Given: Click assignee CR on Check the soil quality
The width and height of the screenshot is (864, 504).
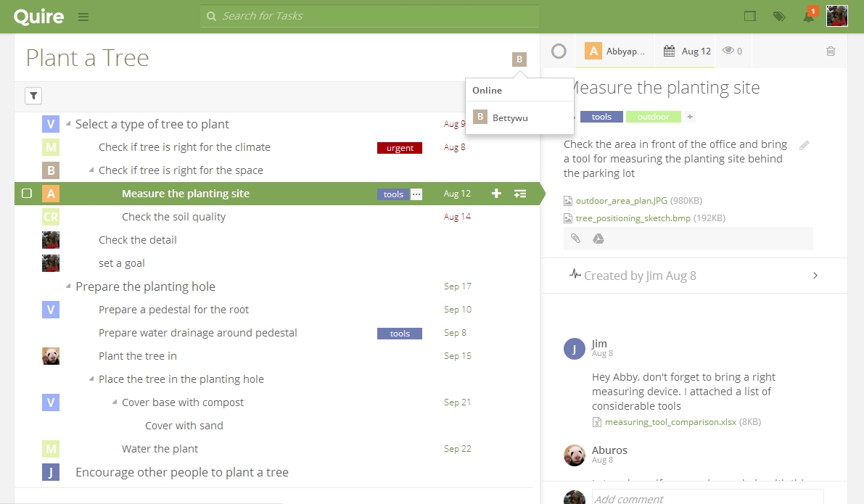Looking at the screenshot, I should [51, 217].
